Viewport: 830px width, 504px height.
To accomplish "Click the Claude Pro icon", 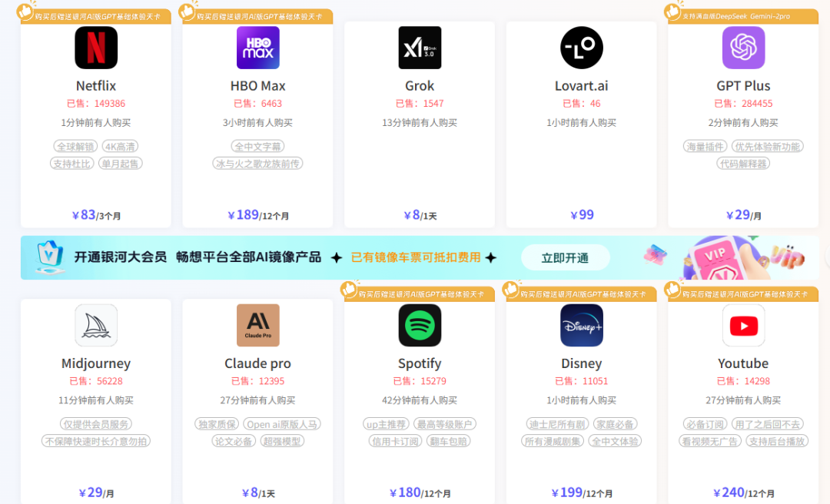I will pyautogui.click(x=257, y=325).
